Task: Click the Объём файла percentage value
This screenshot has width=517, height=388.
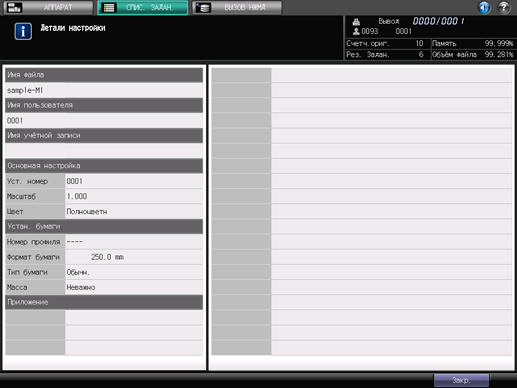Action: click(499, 54)
